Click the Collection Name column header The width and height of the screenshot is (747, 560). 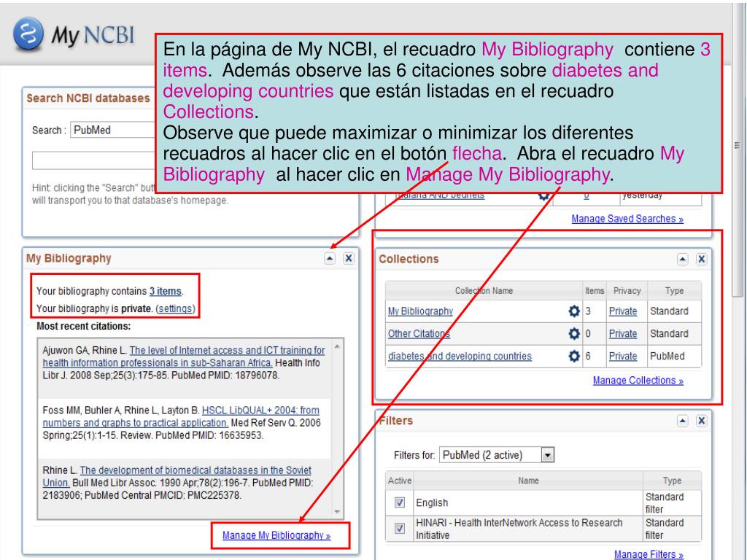484,290
